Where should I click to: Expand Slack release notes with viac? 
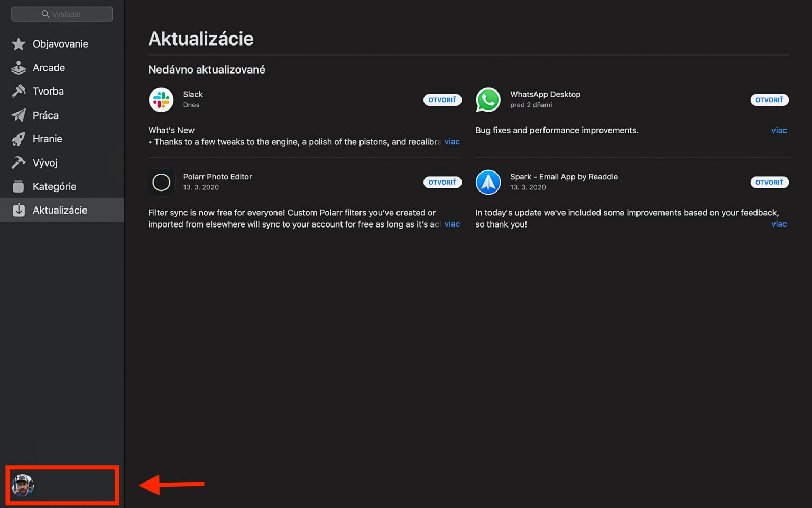click(452, 142)
